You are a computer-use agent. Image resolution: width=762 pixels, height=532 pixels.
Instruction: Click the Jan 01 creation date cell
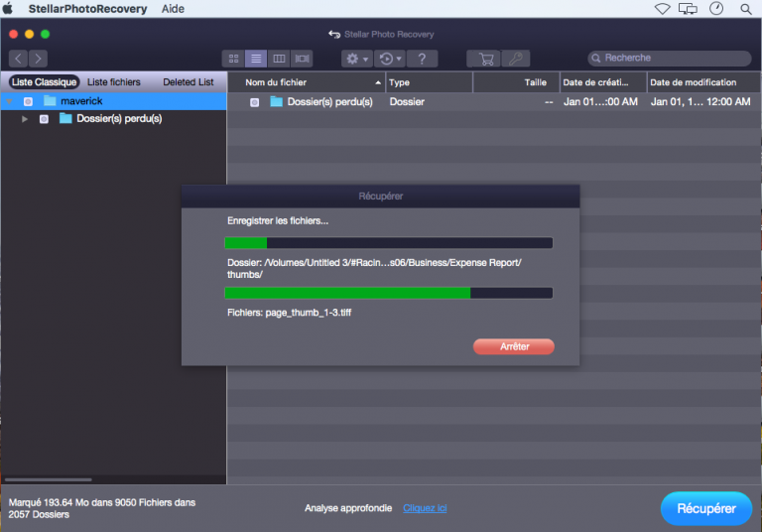pyautogui.click(x=600, y=102)
